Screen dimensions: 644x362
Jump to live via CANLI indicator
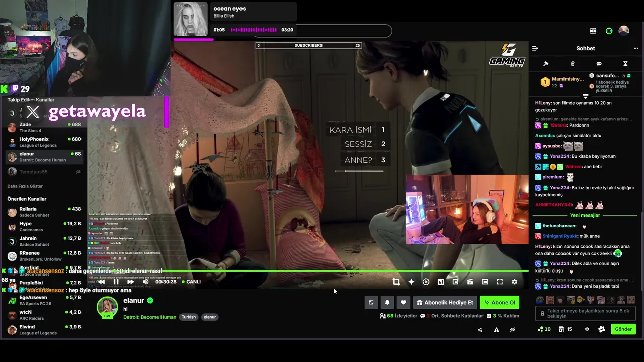click(191, 282)
